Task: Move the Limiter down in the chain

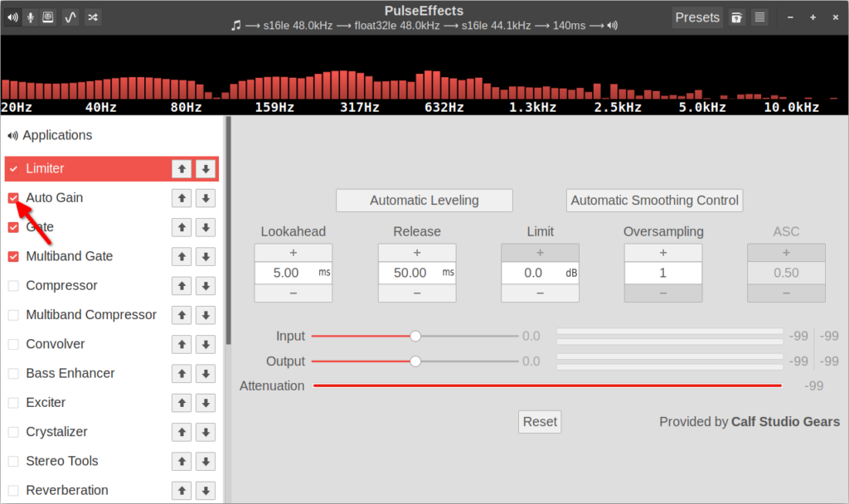Action: pyautogui.click(x=205, y=168)
